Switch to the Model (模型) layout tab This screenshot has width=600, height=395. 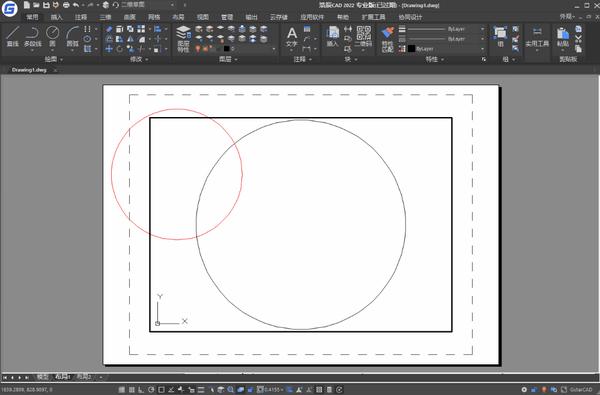[x=42, y=377]
